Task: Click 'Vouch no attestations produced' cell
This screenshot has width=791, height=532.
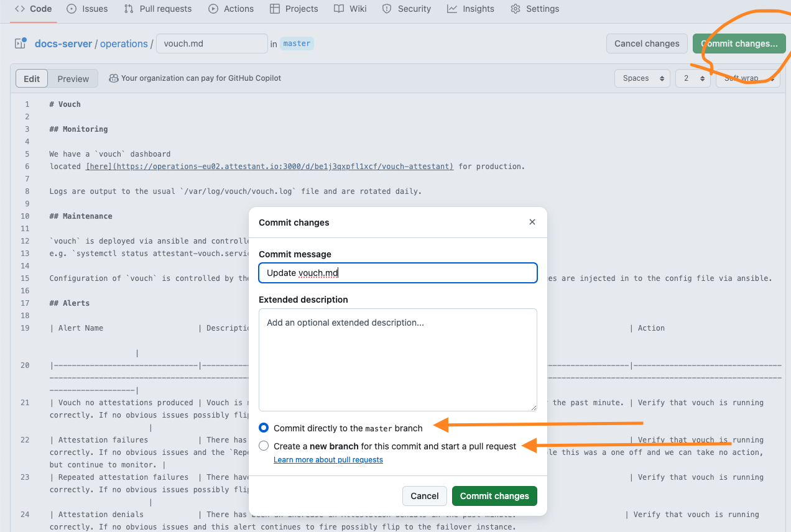Action: point(126,403)
